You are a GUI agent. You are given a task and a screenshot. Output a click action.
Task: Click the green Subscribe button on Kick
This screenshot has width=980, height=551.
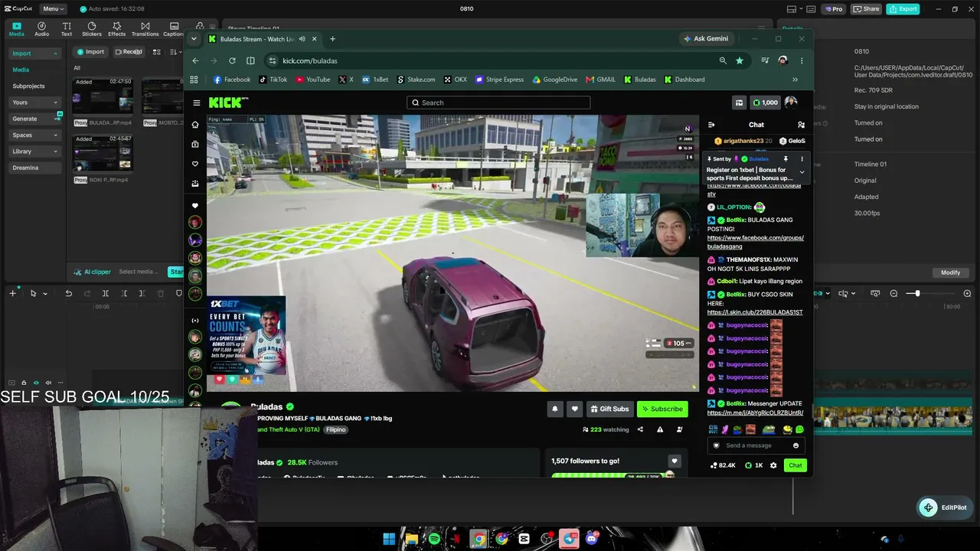(662, 409)
